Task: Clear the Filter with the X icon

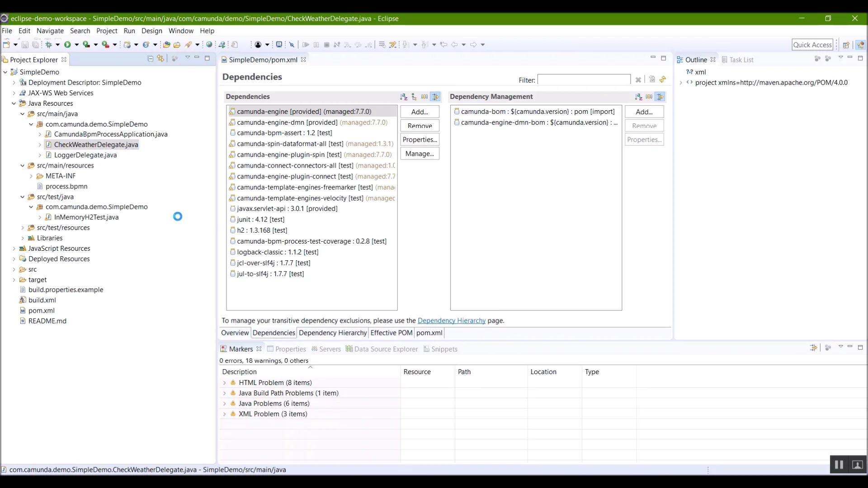Action: [x=638, y=80]
